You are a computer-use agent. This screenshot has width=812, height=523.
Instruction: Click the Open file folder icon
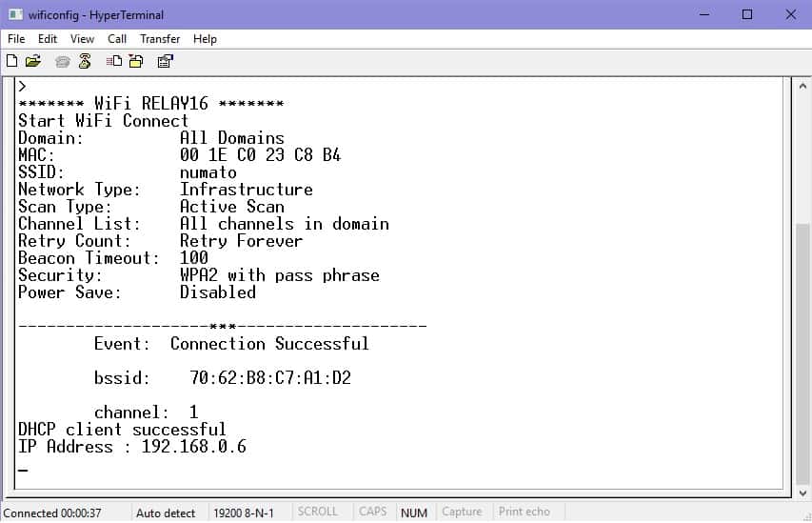coord(33,61)
